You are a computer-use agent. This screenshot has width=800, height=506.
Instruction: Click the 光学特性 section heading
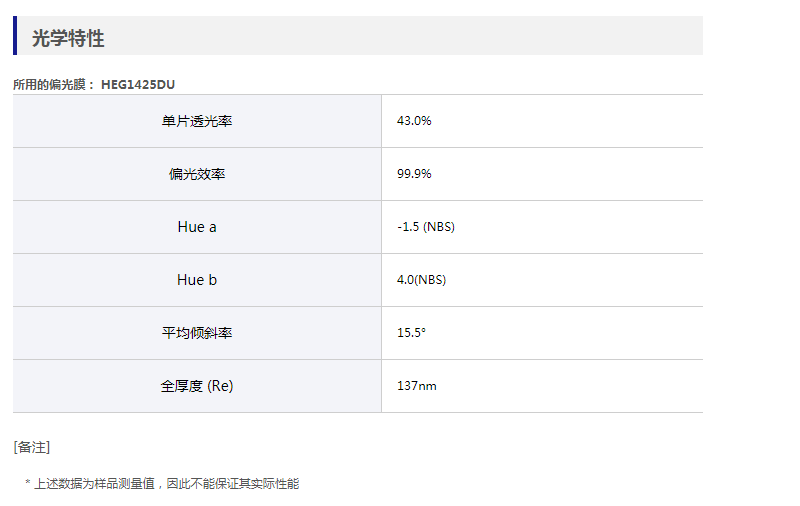pyautogui.click(x=68, y=39)
